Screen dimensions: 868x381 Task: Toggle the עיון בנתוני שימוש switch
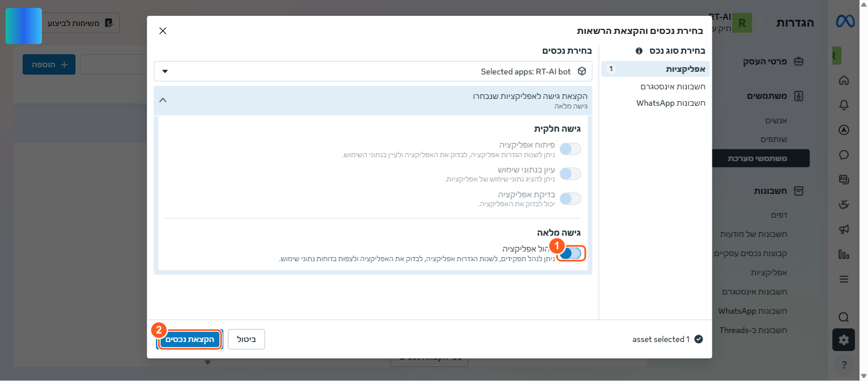[571, 174]
